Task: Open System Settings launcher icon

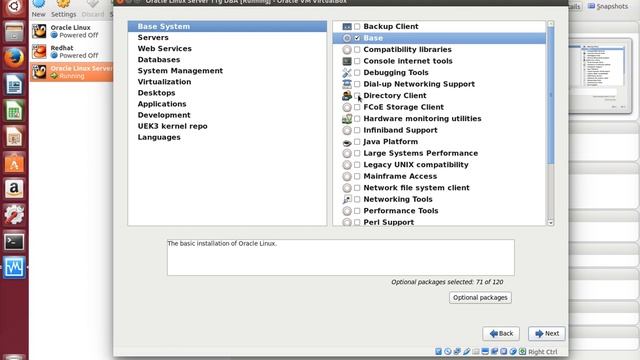Action: [x=14, y=215]
